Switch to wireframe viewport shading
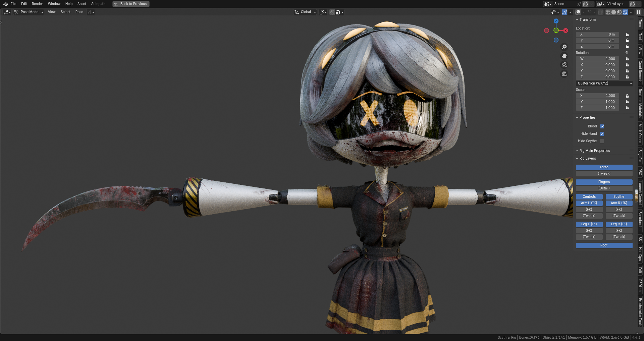Image resolution: width=644 pixels, height=341 pixels. tap(608, 12)
